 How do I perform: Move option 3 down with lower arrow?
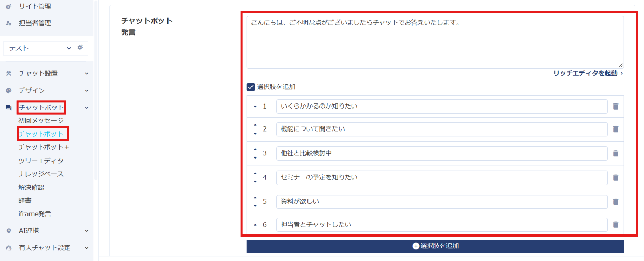[255, 158]
